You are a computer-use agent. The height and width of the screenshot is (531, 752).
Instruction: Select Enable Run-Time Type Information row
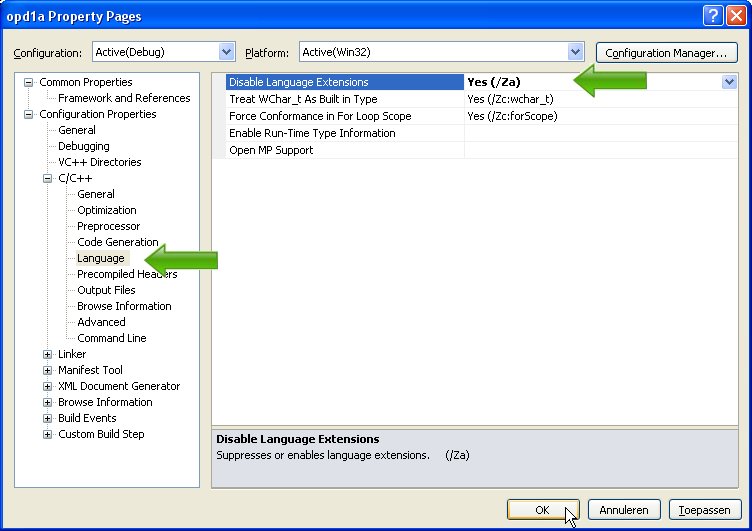(x=312, y=133)
